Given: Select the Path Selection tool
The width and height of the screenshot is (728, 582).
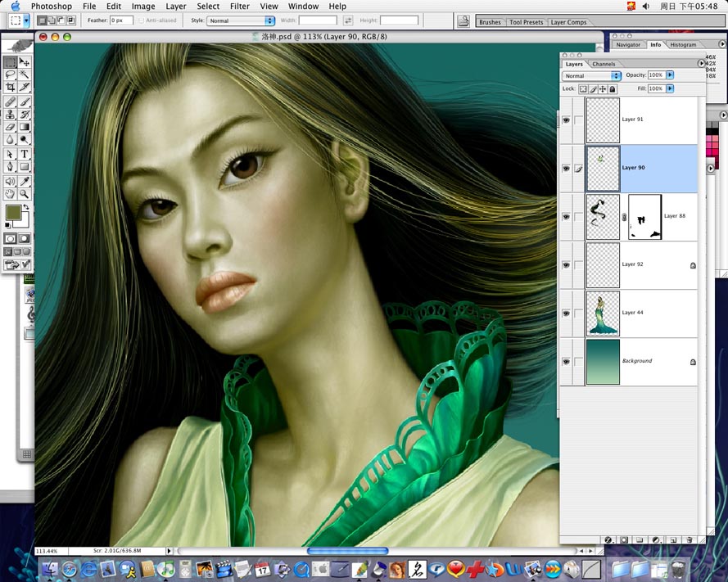Looking at the screenshot, I should 10,154.
